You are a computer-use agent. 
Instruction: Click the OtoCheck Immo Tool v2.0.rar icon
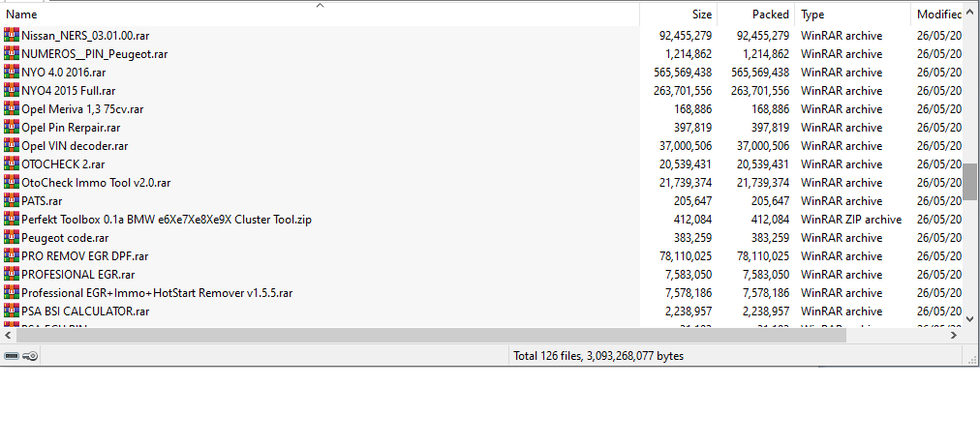pos(12,182)
